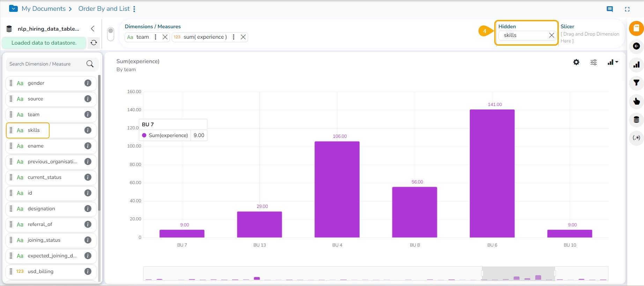Click the refresh datastore icon

tap(94, 43)
